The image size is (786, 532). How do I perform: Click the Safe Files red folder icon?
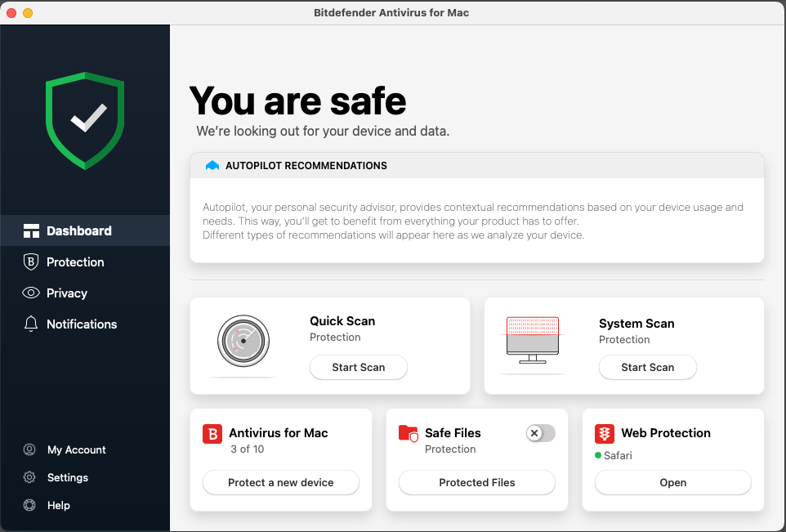click(x=408, y=433)
